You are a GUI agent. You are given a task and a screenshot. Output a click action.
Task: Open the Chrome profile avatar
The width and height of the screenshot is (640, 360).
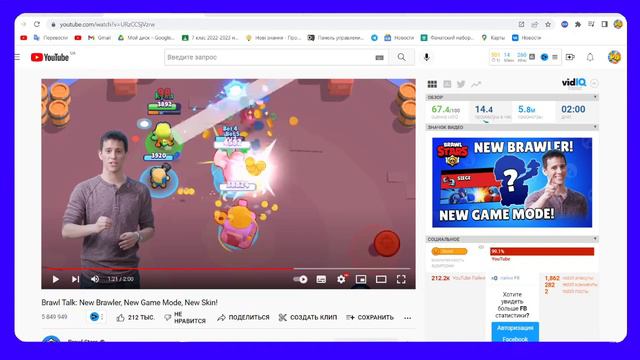[x=618, y=24]
